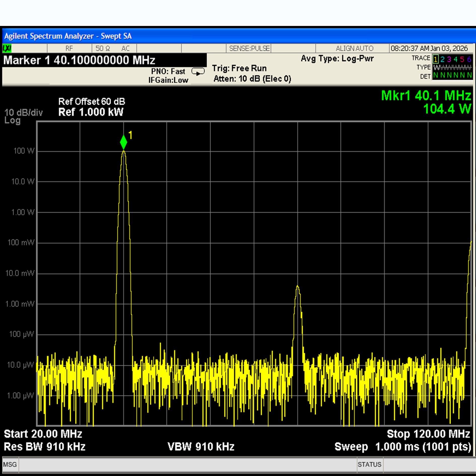Click the Ref 1.000 kW level
476x476 pixels.
[x=91, y=112]
